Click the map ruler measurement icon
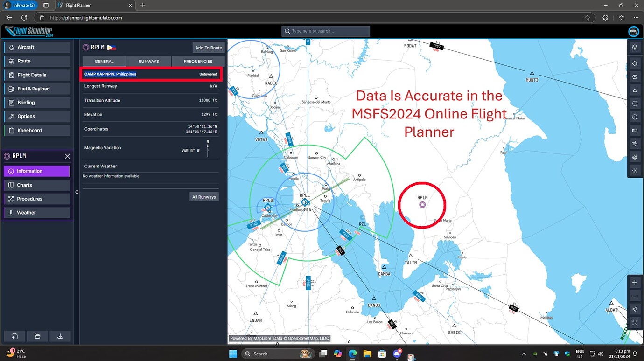Screen dimensions: 644x361 click(634, 130)
